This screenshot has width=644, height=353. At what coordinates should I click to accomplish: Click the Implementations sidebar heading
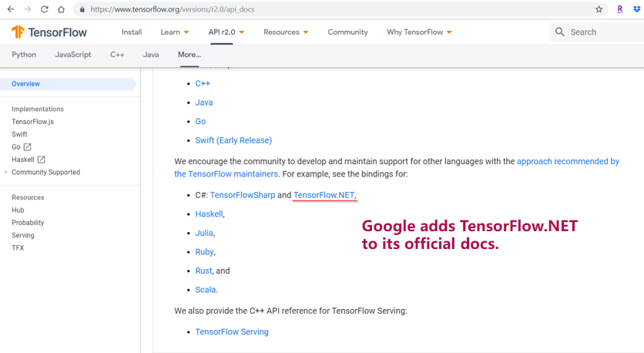tap(38, 109)
